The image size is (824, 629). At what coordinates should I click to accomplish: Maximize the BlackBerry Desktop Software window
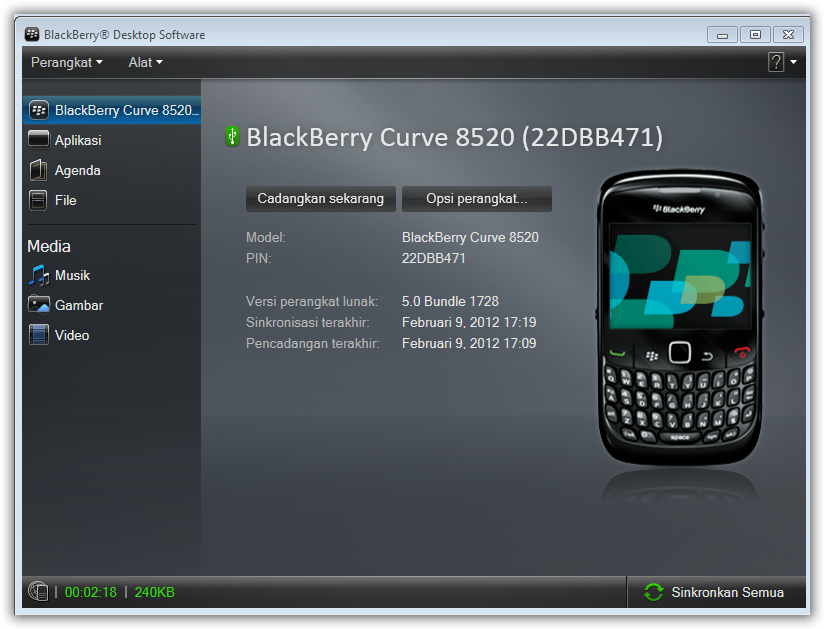click(x=755, y=35)
